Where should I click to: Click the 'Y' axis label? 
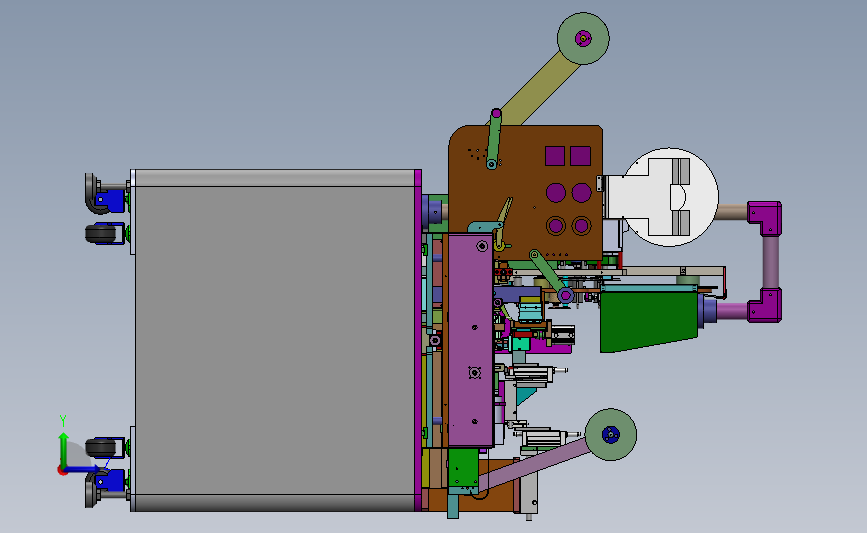click(63, 421)
